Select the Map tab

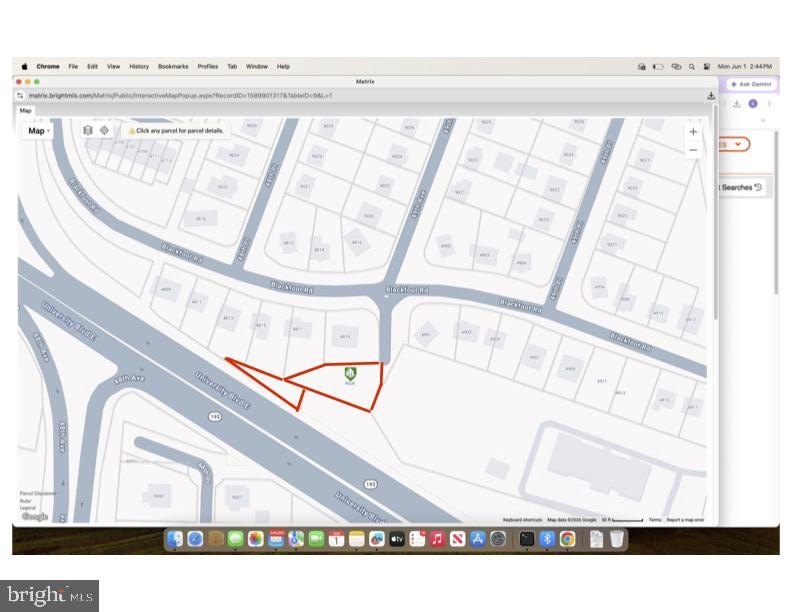click(25, 111)
